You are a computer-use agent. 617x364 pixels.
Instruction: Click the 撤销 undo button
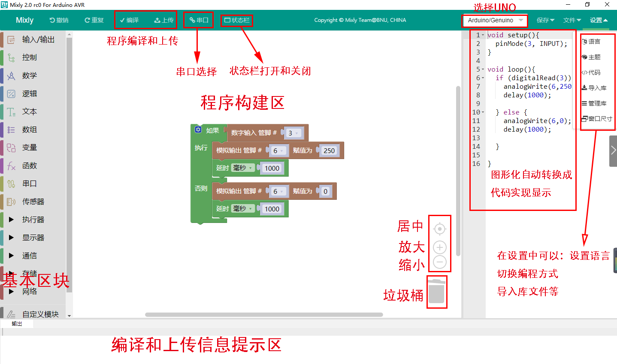[59, 20]
